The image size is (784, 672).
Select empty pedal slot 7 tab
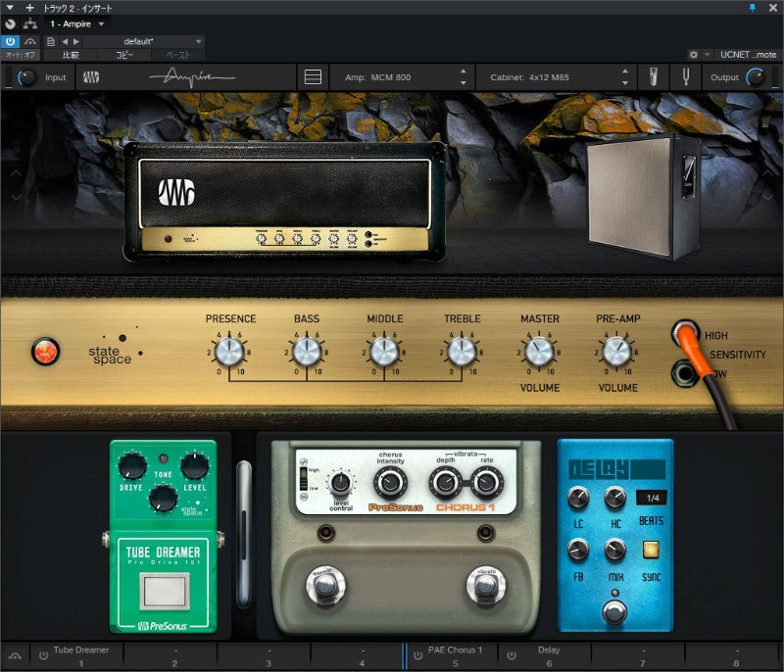click(x=638, y=656)
